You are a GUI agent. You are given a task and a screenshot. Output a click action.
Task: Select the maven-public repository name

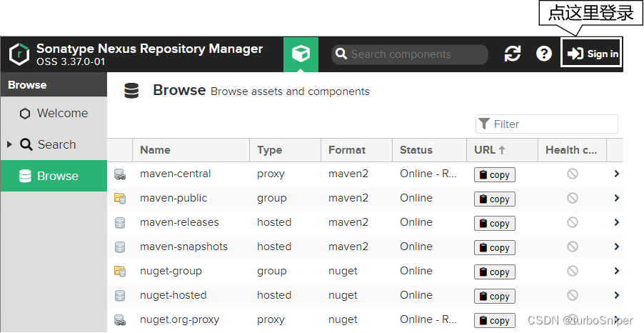(x=173, y=198)
